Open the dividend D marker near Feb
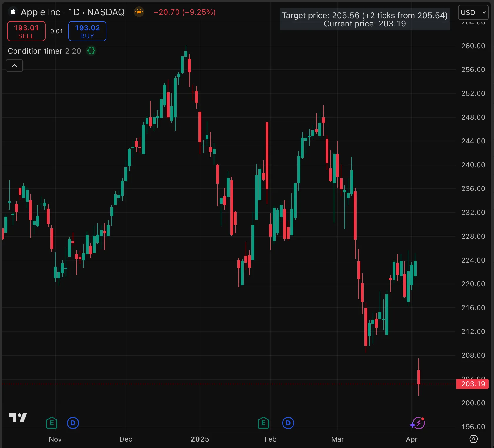Image resolution: width=494 pixels, height=448 pixels. (x=288, y=423)
